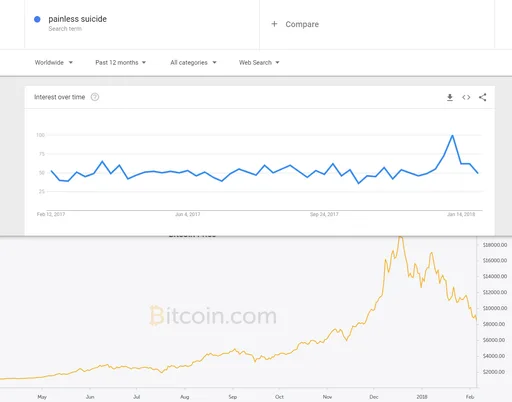Click the Interest over time heading

pos(59,97)
